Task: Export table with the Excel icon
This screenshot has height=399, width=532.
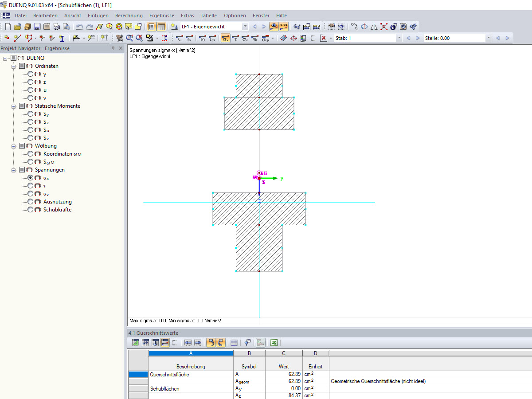Action: (274, 343)
